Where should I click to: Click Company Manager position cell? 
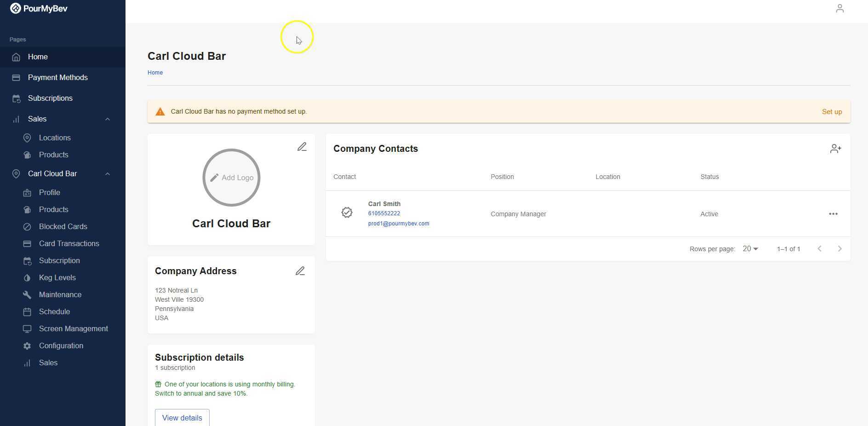[x=518, y=214]
